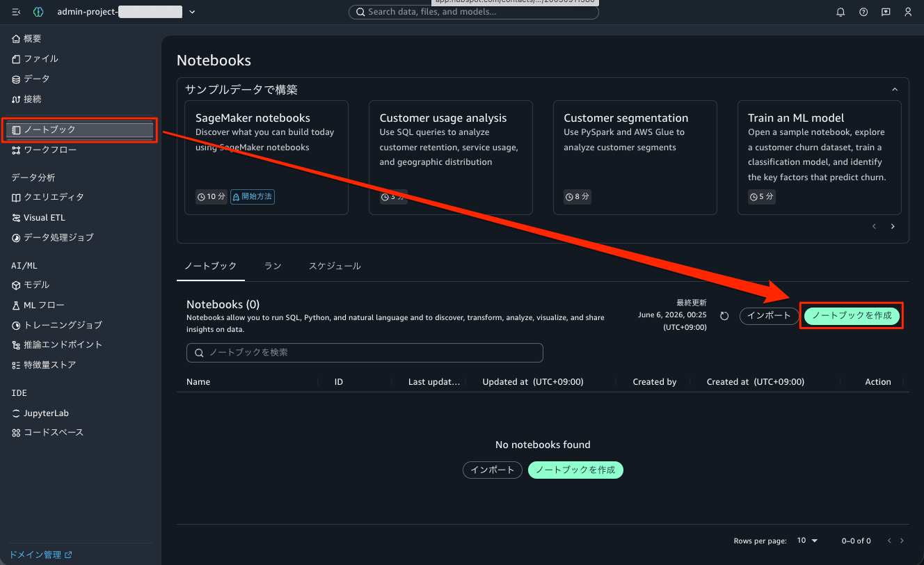Open the SageMaker notebooks sample card
Screen dimensions: 924x565
(x=266, y=157)
